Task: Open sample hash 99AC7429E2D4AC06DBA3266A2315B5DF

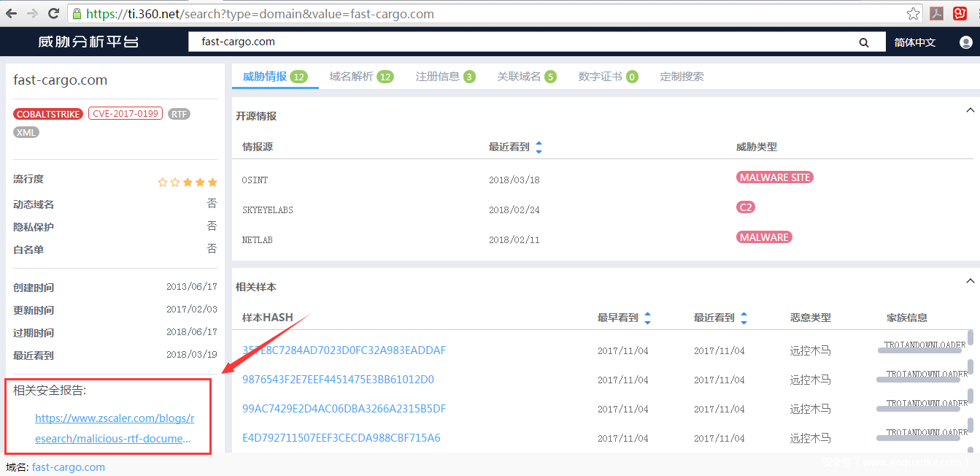Action: point(344,409)
